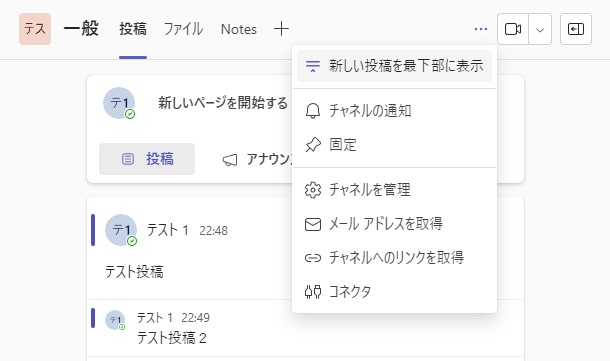Click the three-dot more options icon
610x361 pixels.
point(481,29)
